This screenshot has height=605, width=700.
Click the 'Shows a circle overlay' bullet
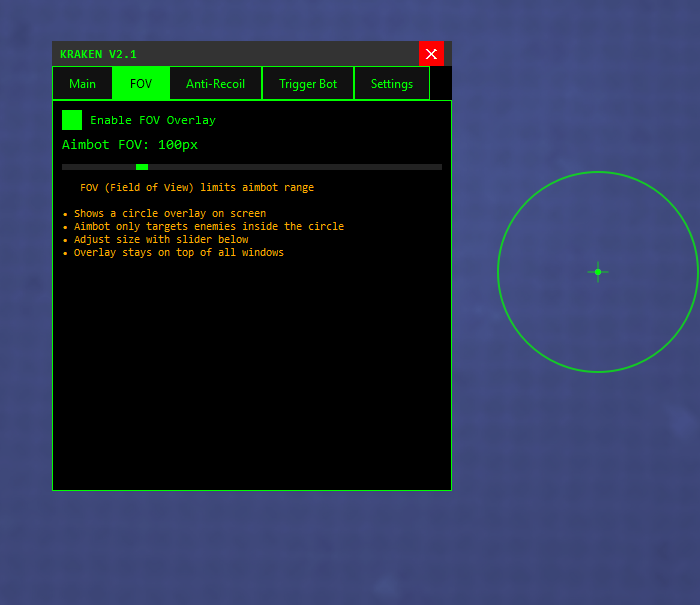(x=169, y=214)
